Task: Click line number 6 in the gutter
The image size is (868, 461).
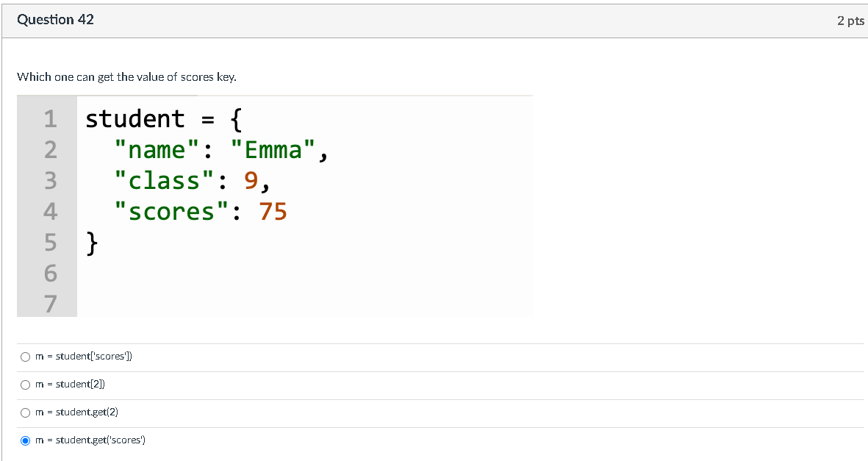Action: (51, 274)
